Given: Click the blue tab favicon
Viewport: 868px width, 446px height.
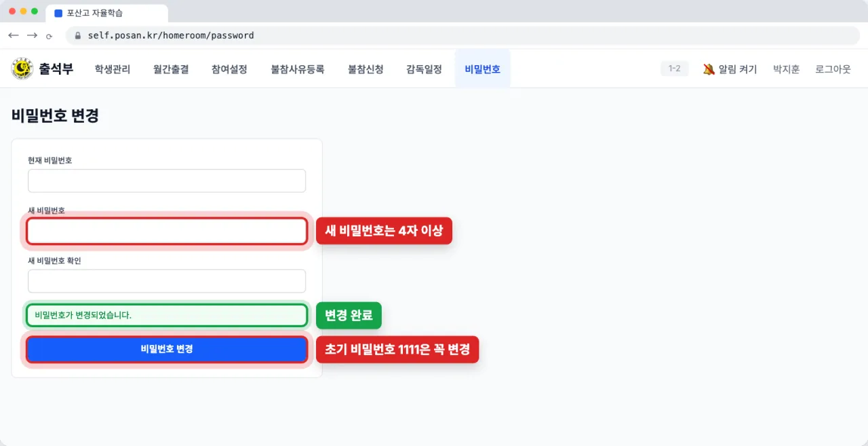Looking at the screenshot, I should click(58, 13).
